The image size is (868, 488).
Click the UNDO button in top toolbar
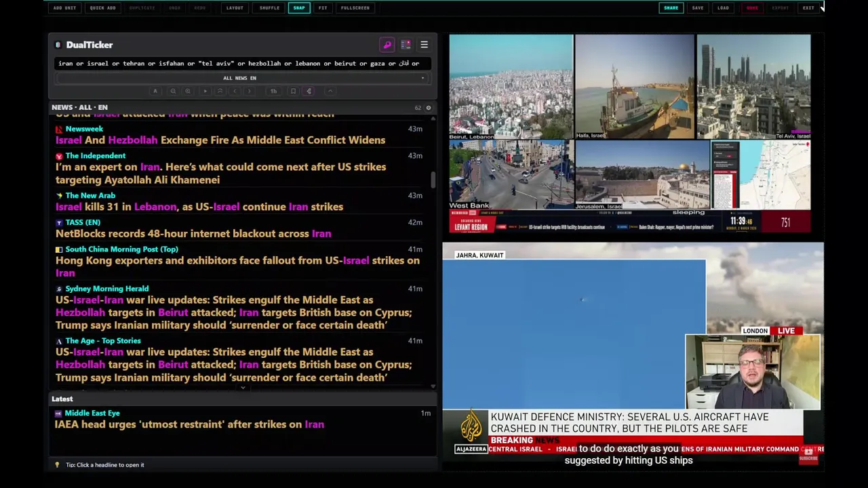coord(175,8)
